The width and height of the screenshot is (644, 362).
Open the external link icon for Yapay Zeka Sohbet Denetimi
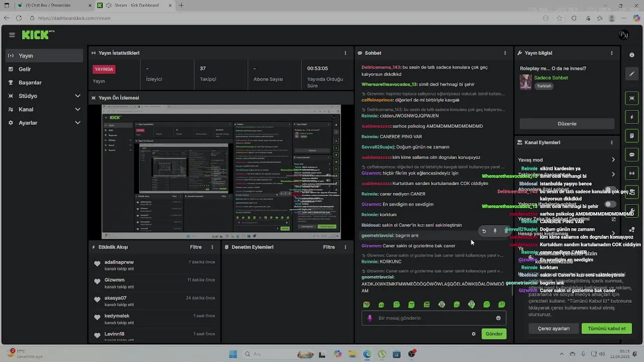click(613, 219)
